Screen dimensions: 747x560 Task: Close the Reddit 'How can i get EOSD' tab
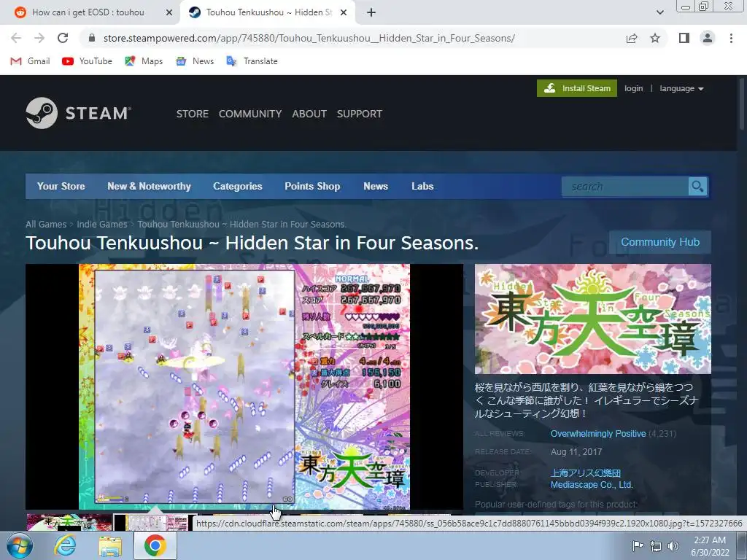click(x=169, y=12)
